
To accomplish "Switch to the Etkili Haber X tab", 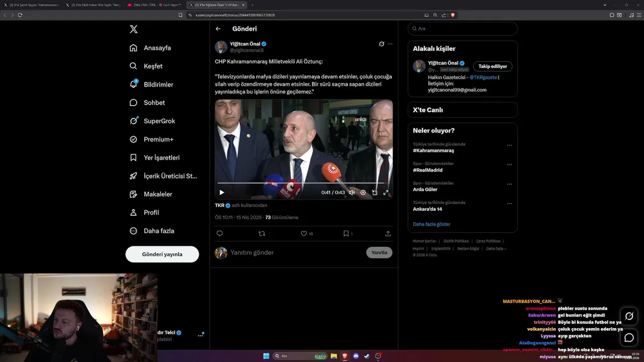I will [x=93, y=5].
